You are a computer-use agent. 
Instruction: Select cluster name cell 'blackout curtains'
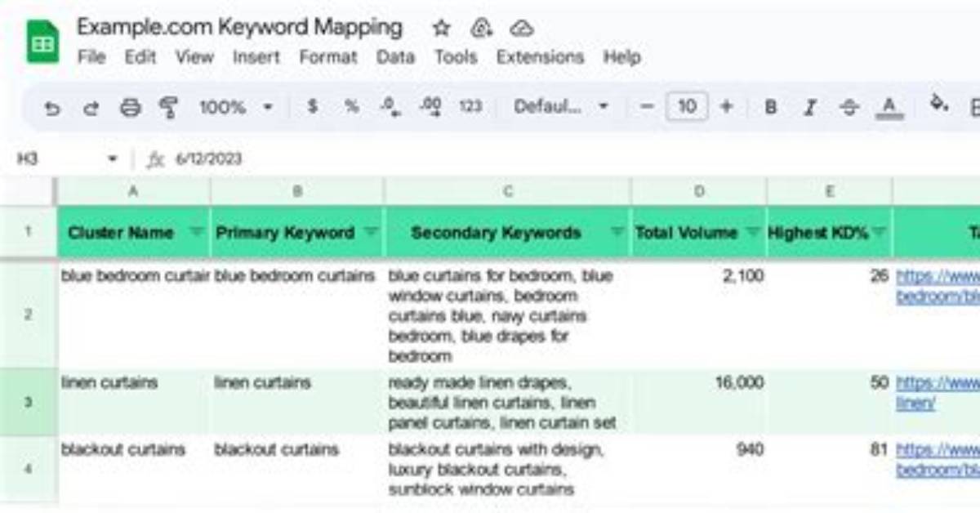coord(134,469)
